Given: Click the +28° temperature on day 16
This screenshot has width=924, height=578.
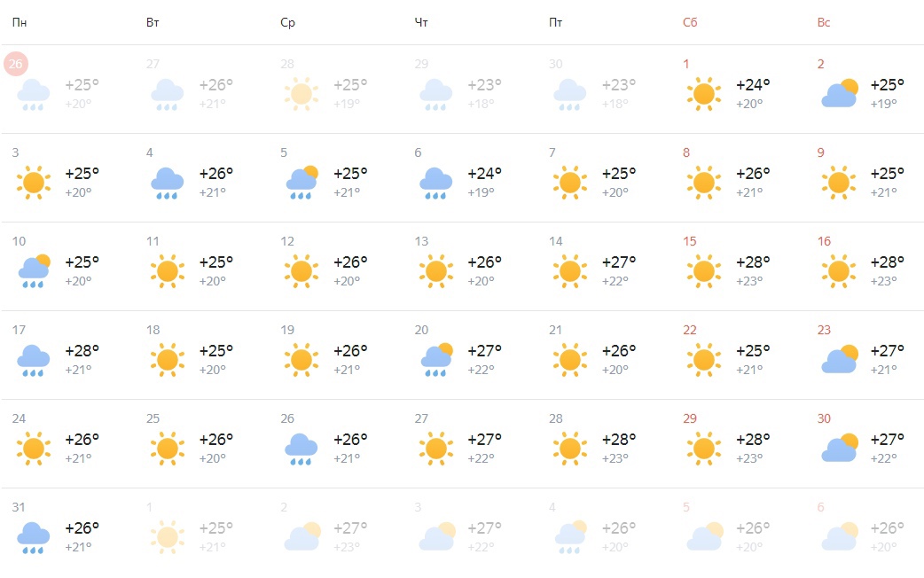Looking at the screenshot, I should (x=888, y=262).
